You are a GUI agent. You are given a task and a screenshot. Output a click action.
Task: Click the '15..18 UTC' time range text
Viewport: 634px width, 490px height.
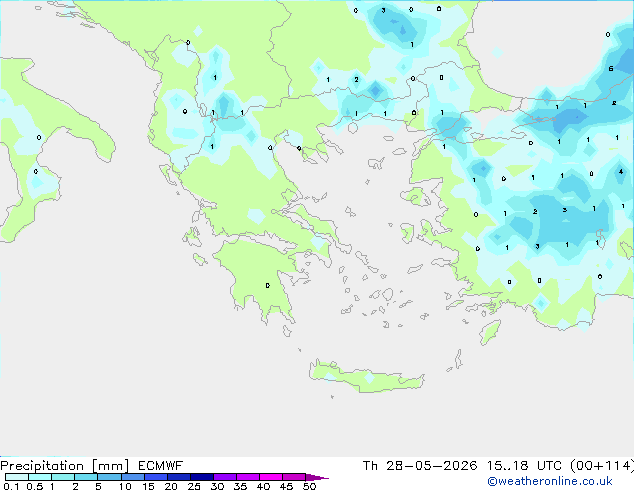tap(524, 466)
